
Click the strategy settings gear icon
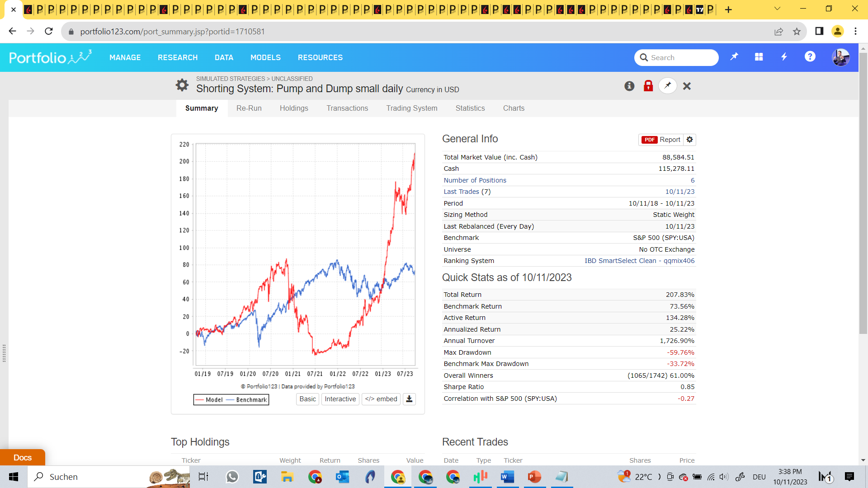pyautogui.click(x=182, y=85)
